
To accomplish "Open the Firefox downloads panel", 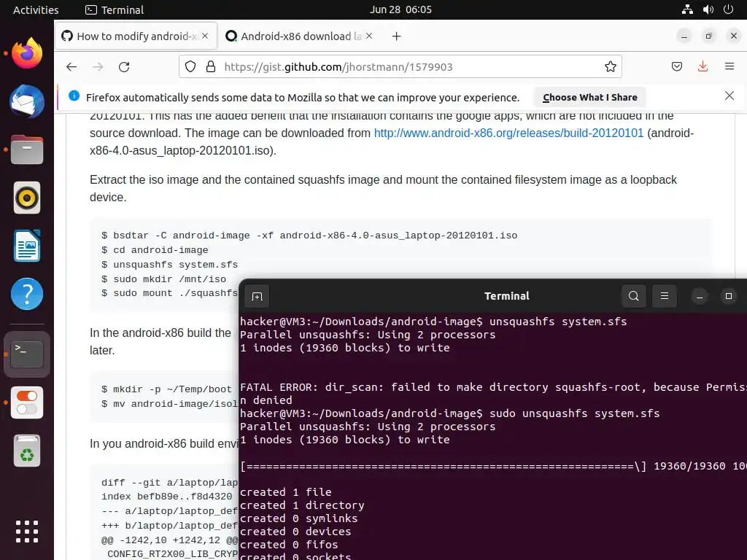I will 703,66.
